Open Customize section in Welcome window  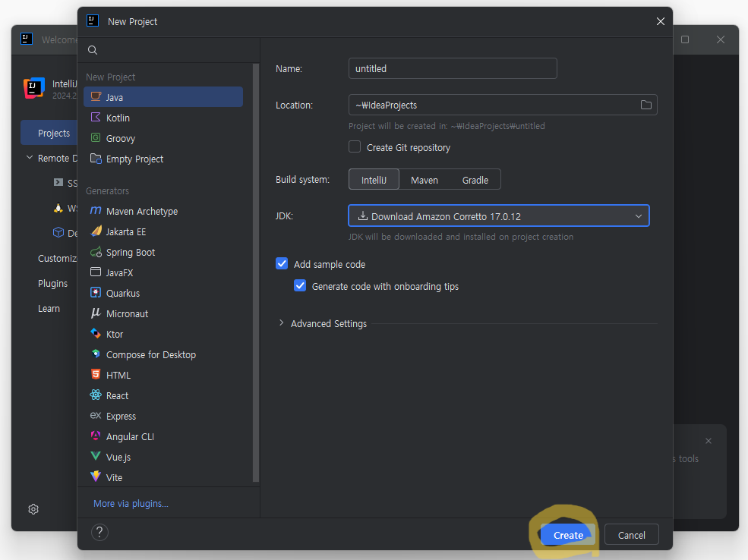pyautogui.click(x=57, y=258)
